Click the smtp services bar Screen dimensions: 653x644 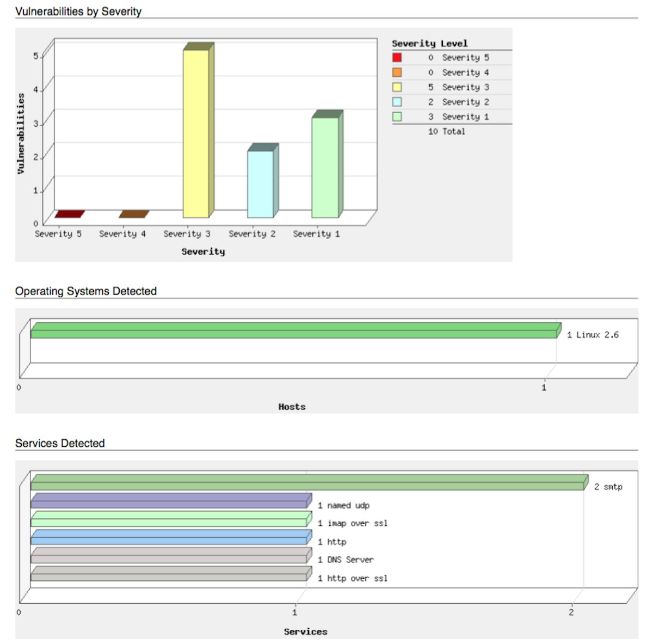[x=309, y=482]
